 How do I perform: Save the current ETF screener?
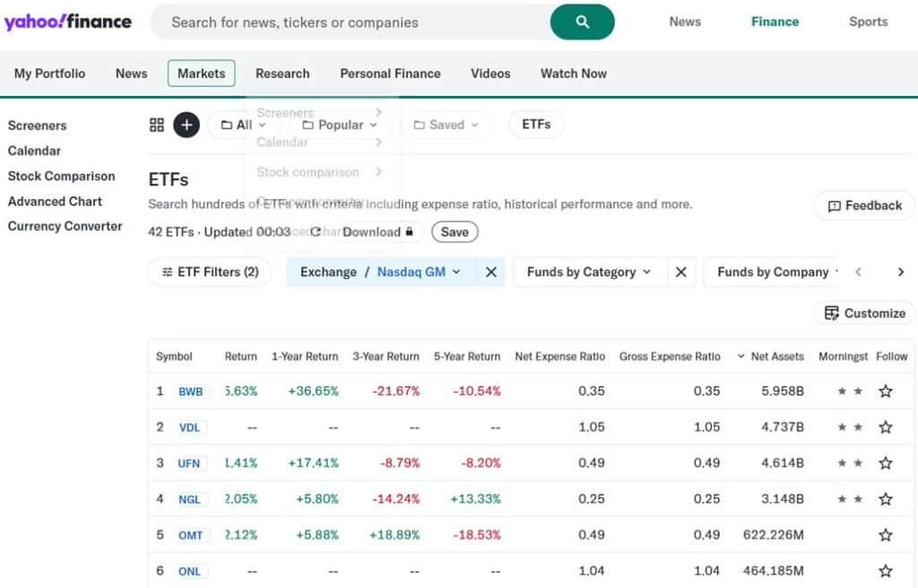(x=454, y=231)
